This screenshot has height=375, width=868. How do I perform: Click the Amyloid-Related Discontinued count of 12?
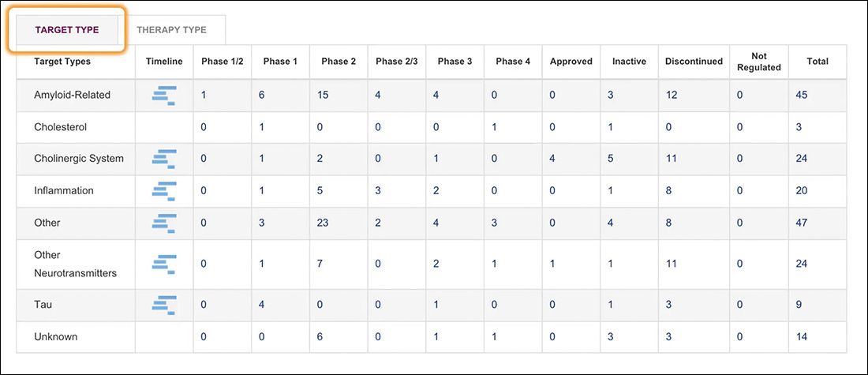coord(671,96)
